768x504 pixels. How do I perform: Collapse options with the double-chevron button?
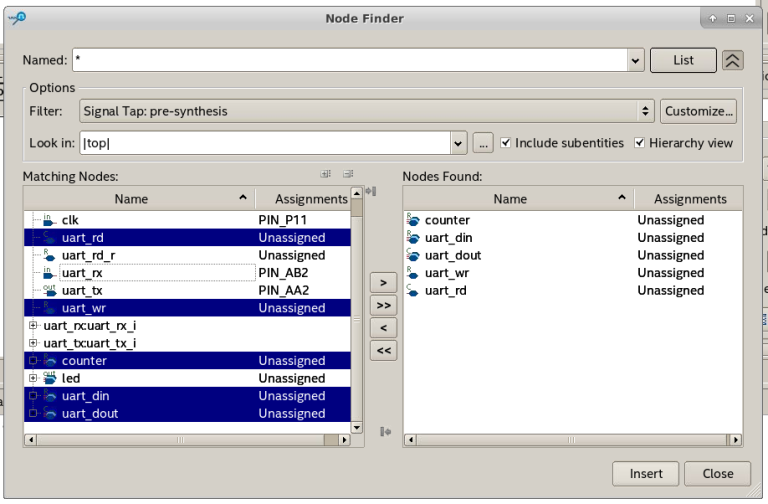733,60
